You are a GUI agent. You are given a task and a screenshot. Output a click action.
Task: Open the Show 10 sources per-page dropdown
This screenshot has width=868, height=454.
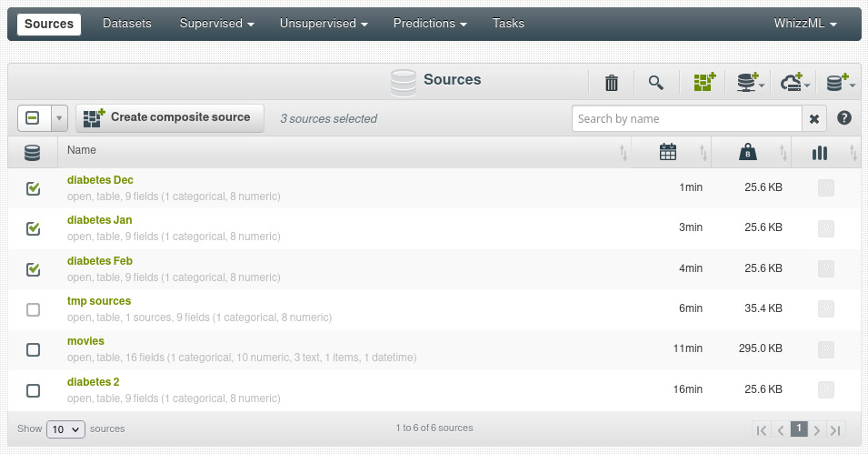tap(65, 429)
